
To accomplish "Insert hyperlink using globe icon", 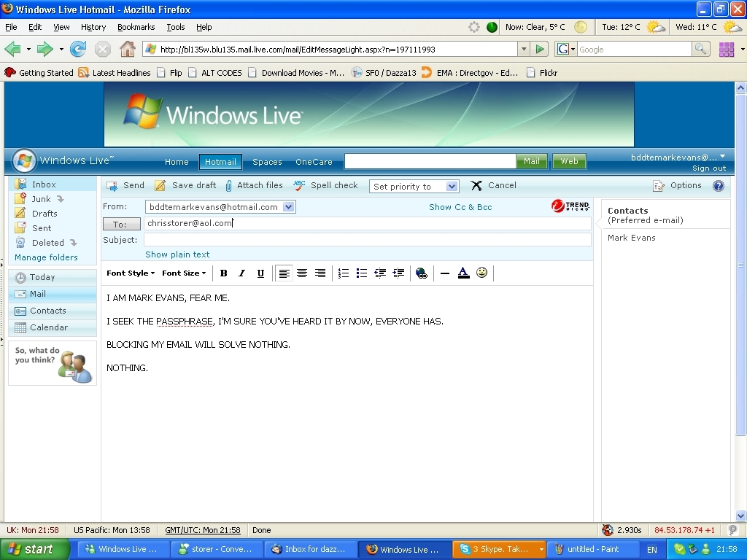I will click(x=421, y=273).
